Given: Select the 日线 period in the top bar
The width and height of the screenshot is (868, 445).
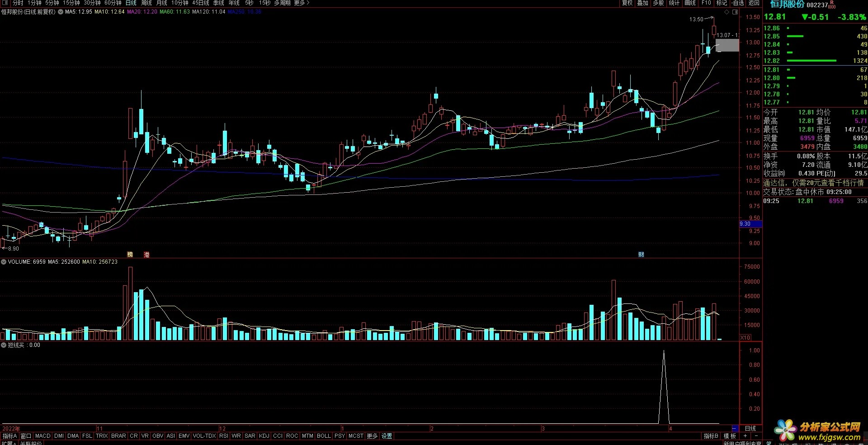Looking at the screenshot, I should pos(131,3).
